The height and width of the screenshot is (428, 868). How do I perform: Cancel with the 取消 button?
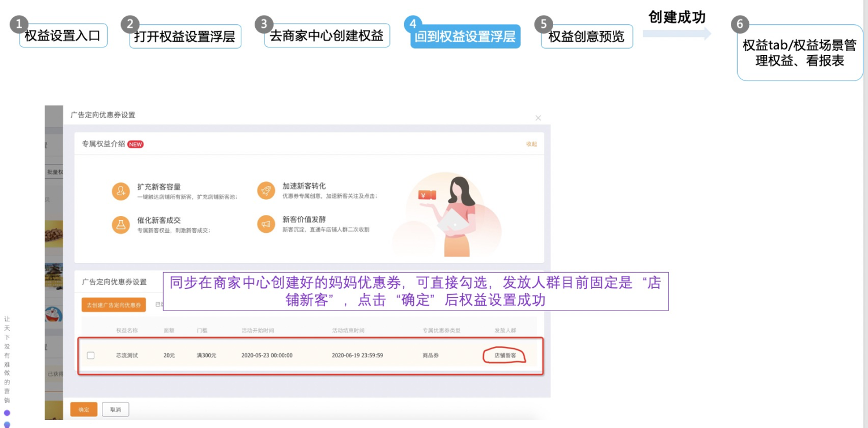115,409
